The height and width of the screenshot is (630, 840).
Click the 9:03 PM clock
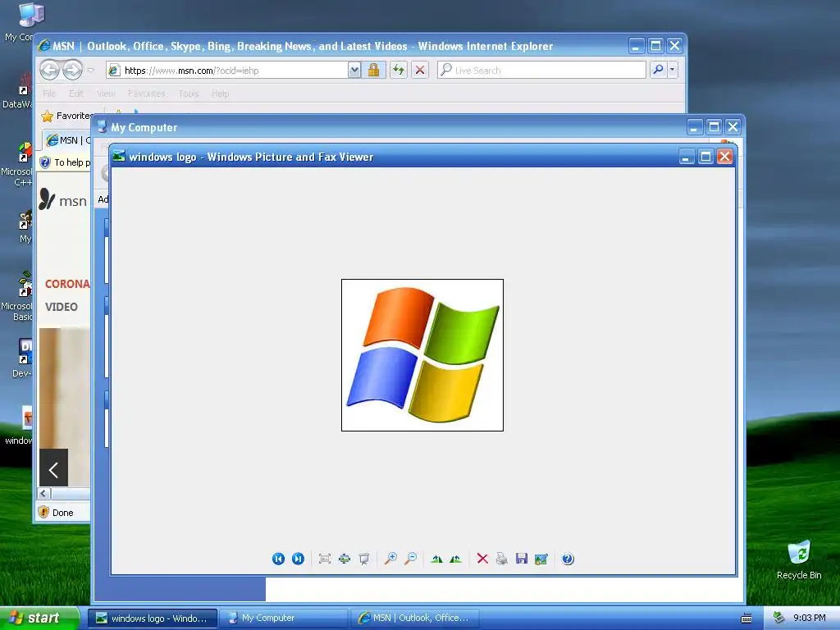click(810, 618)
